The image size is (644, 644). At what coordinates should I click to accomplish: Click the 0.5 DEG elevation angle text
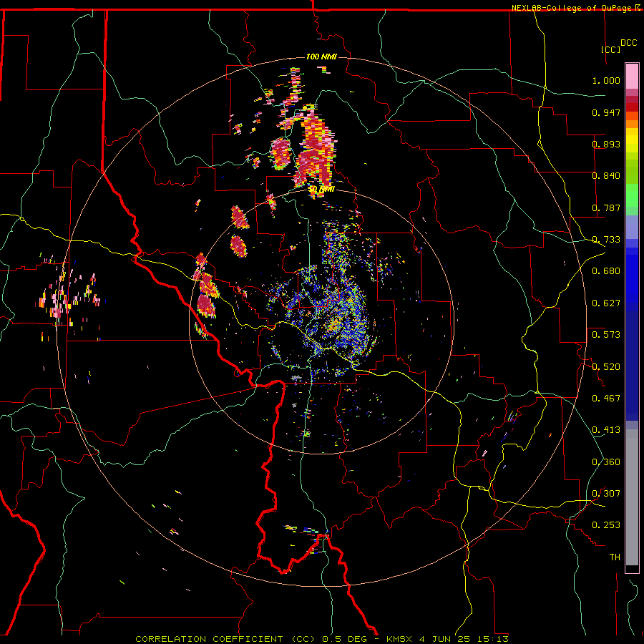pyautogui.click(x=345, y=639)
